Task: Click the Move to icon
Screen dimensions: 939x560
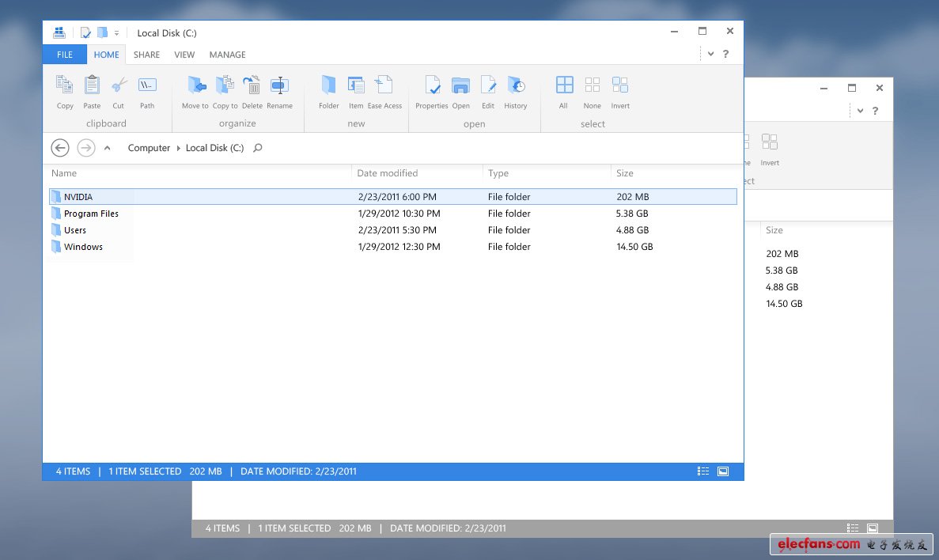Action: (195, 85)
